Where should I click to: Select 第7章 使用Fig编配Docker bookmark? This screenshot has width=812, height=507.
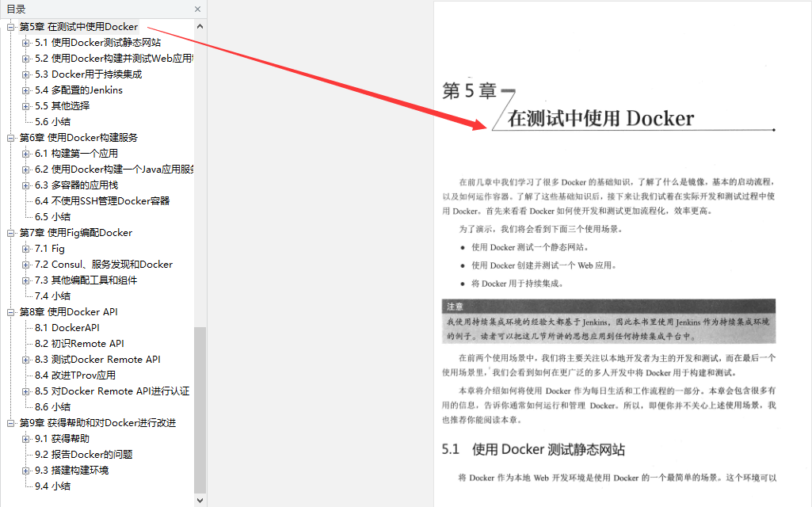pos(75,233)
